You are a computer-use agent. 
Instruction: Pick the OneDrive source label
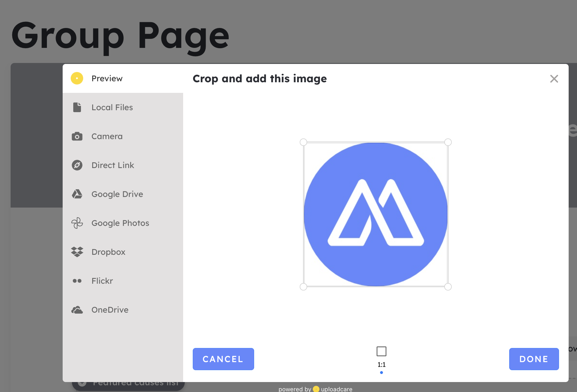coord(110,310)
